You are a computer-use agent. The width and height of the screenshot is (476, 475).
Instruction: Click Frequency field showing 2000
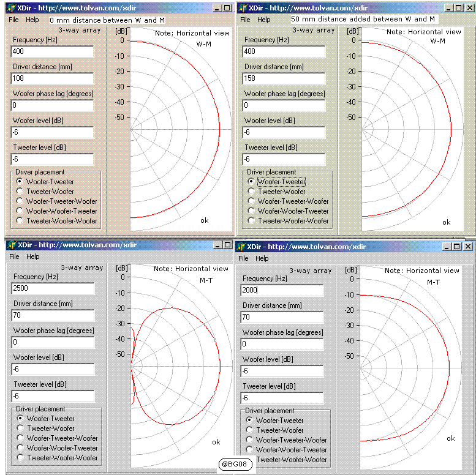(x=282, y=290)
